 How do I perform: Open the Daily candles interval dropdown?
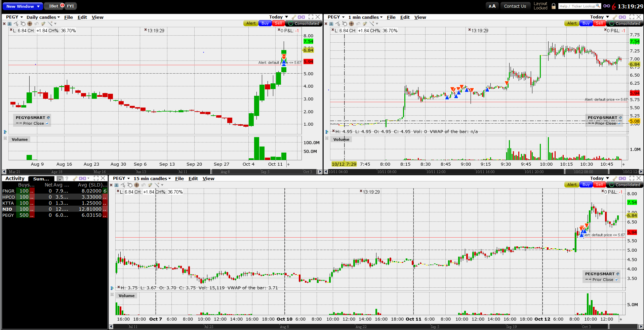(43, 17)
